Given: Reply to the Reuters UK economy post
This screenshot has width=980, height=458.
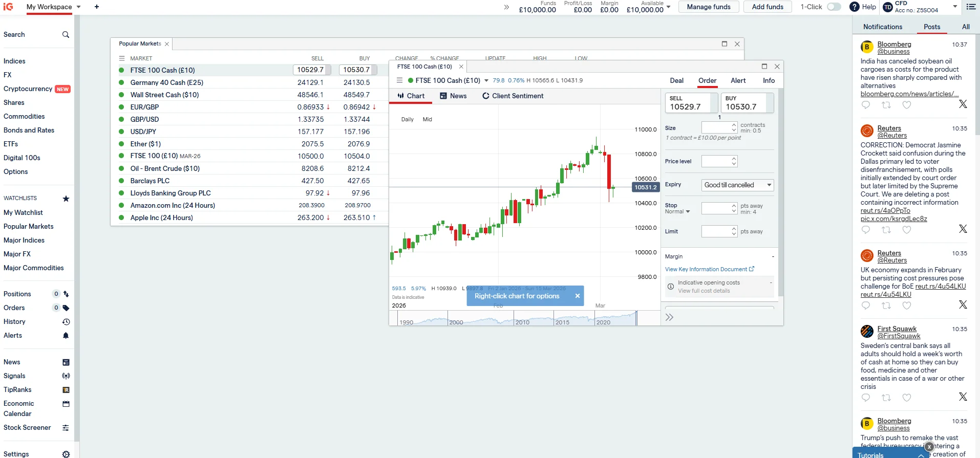Looking at the screenshot, I should (x=866, y=306).
